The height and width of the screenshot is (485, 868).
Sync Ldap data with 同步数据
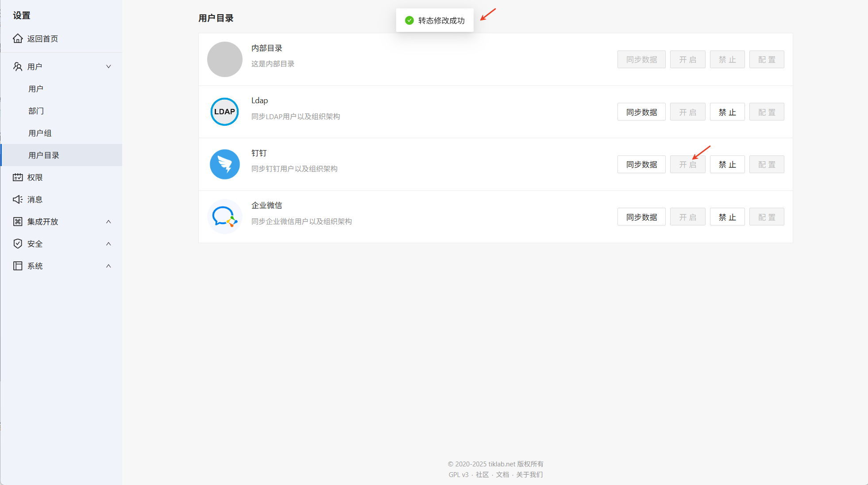point(641,112)
